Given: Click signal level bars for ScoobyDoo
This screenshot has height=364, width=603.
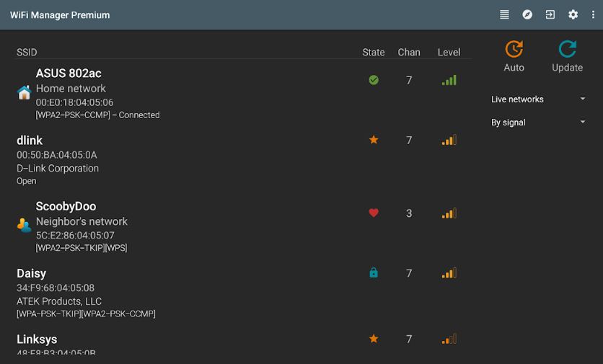Looking at the screenshot, I should click(x=449, y=213).
